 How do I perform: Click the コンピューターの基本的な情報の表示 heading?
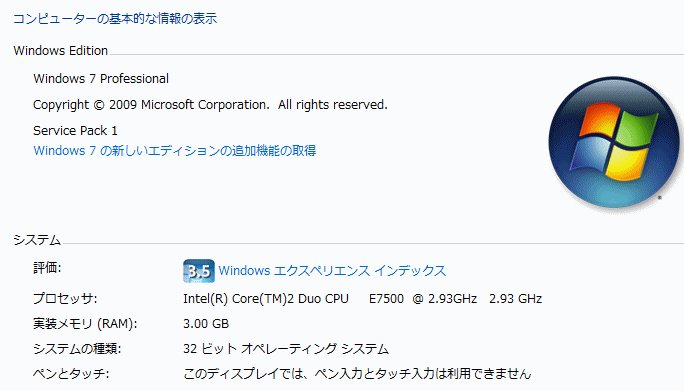click(x=115, y=19)
